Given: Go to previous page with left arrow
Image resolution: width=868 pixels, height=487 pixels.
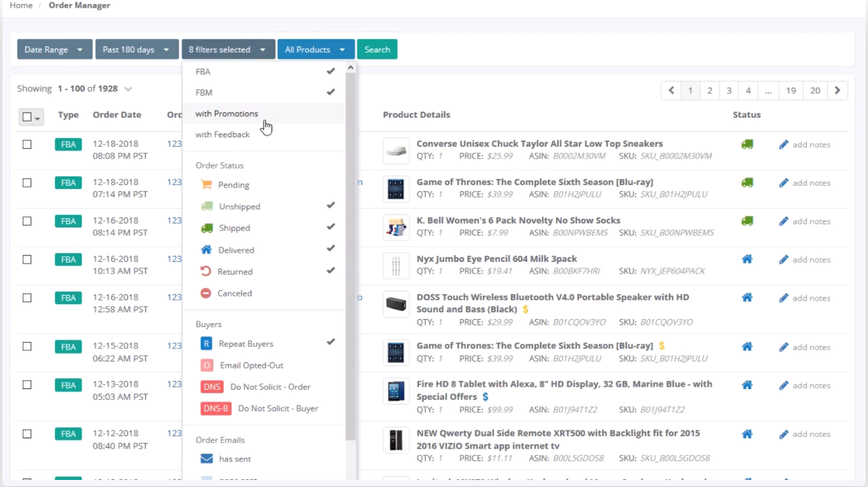Looking at the screenshot, I should coord(672,90).
